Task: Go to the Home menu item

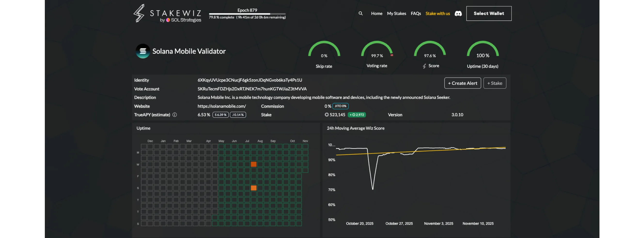Action: click(x=377, y=14)
